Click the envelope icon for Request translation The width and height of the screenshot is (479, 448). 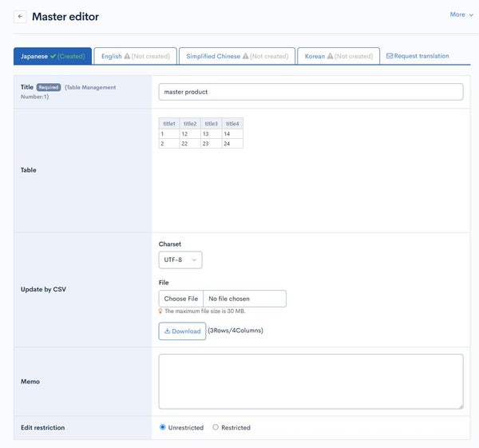tap(390, 56)
